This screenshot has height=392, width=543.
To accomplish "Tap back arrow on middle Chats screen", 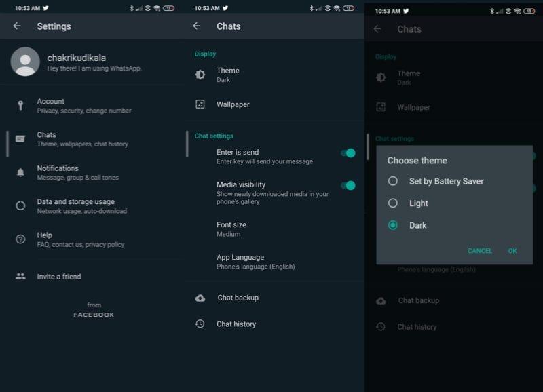I will pyautogui.click(x=196, y=26).
